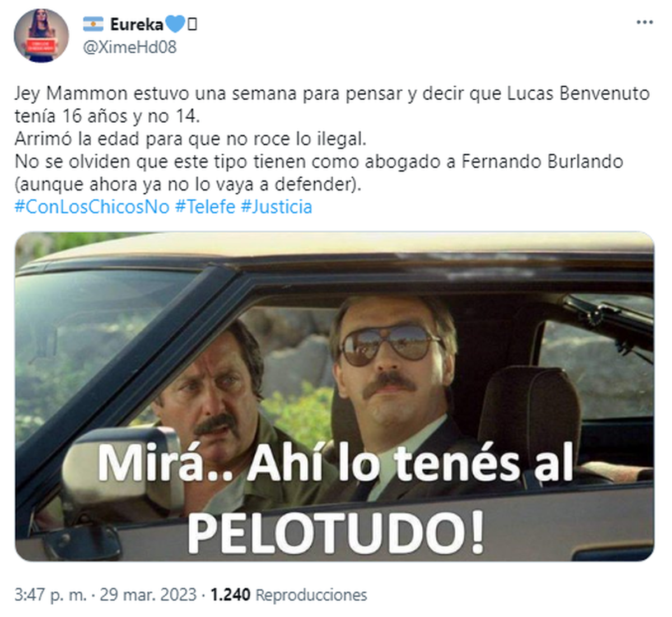Image resolution: width=672 pixels, height=617 pixels.
Task: Click the Argentina flag emoji
Action: point(94,24)
